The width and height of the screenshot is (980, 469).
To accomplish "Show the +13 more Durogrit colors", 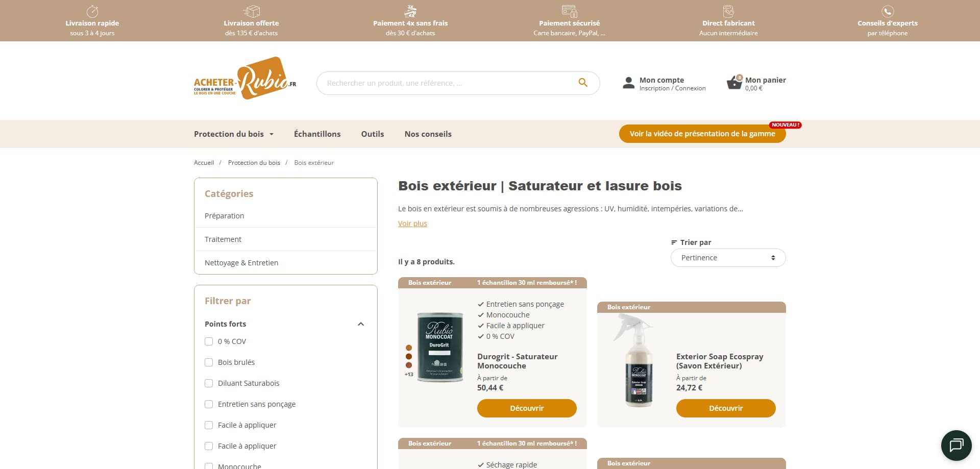I will click(409, 375).
